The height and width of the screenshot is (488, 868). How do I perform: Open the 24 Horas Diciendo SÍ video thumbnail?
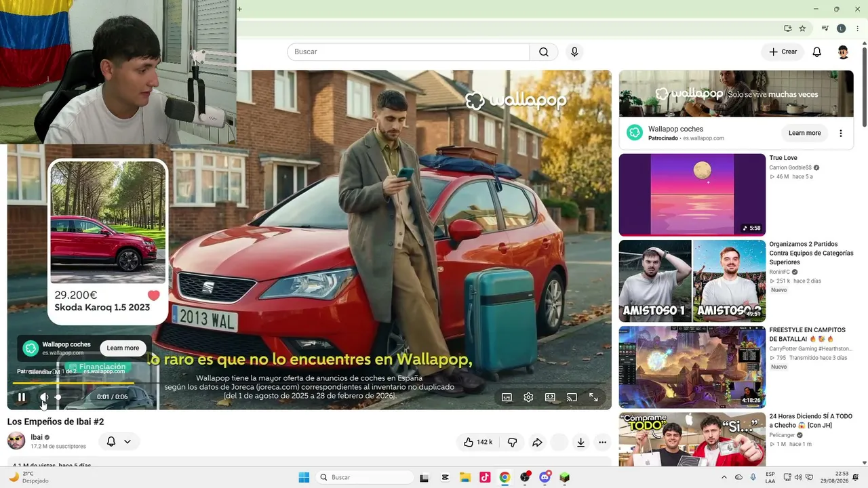point(692,439)
